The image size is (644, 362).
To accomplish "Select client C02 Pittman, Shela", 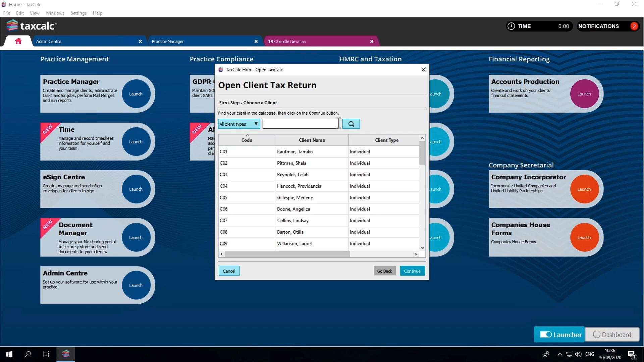I will tap(319, 163).
